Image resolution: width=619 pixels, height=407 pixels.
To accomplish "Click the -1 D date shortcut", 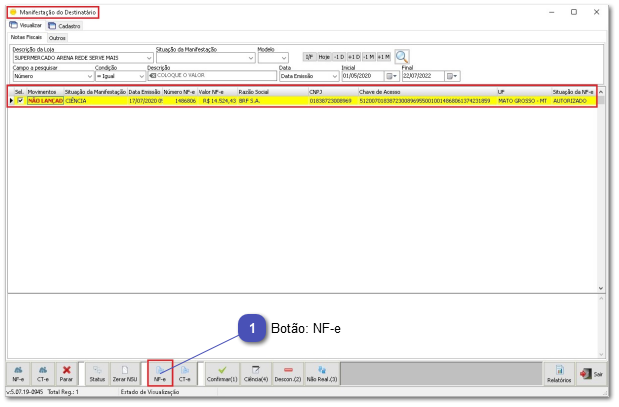I will click(339, 57).
